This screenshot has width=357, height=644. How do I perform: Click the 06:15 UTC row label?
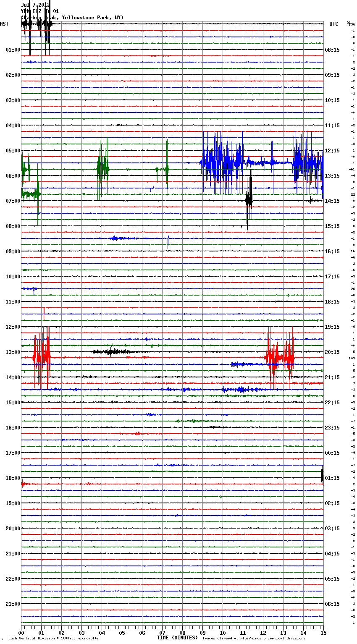pos(332,604)
